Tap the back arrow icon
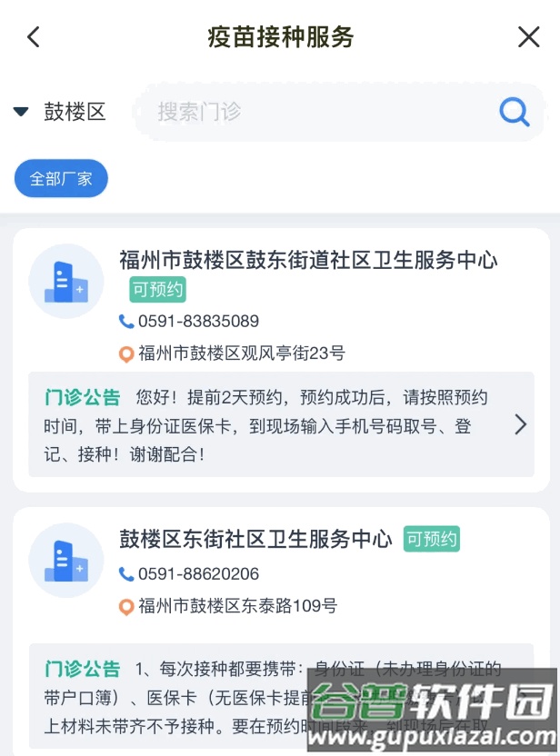This screenshot has width=560, height=756. 34,37
